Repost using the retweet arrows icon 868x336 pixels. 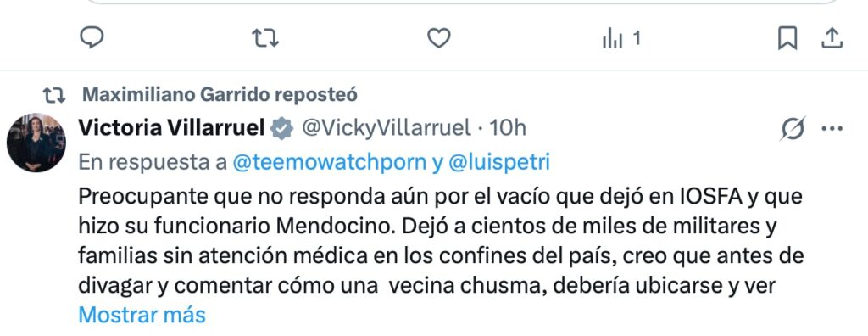pos(265,39)
